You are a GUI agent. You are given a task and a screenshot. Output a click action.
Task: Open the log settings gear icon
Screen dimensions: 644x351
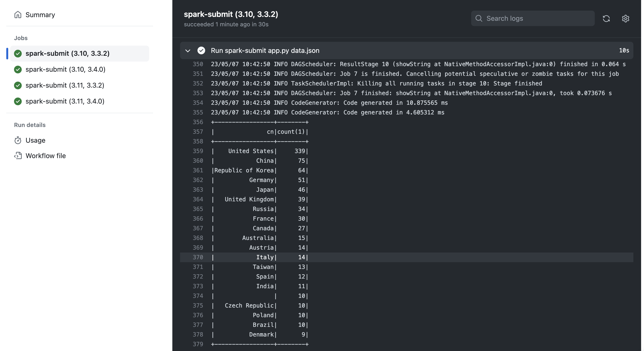click(x=625, y=19)
